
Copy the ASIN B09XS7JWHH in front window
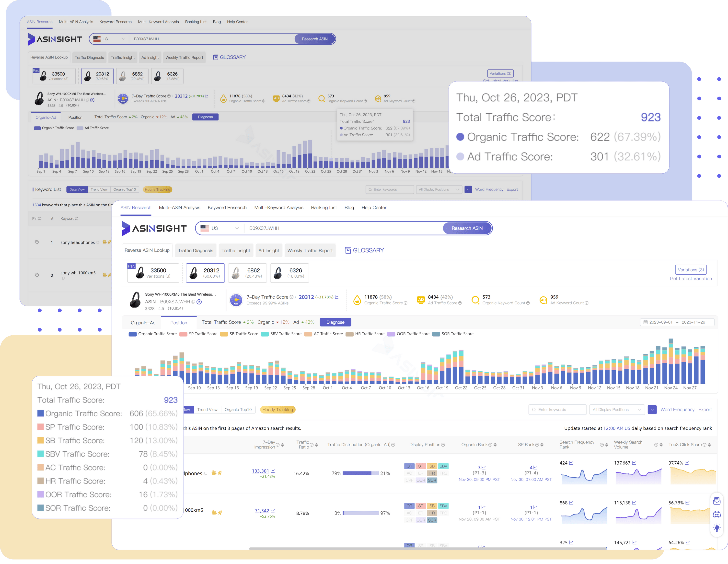click(x=193, y=302)
